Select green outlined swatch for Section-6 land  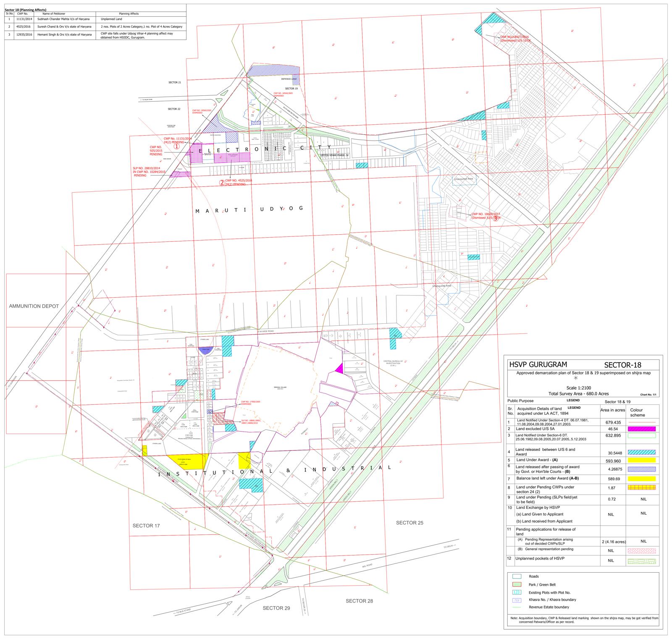click(641, 436)
